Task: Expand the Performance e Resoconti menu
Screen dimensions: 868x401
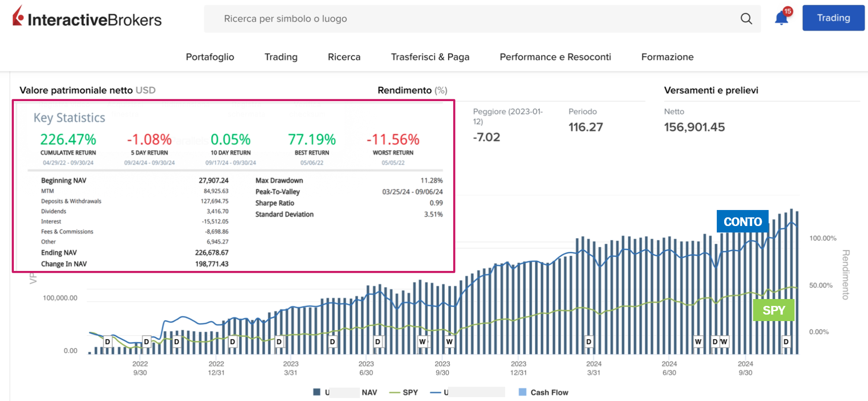Action: click(555, 57)
